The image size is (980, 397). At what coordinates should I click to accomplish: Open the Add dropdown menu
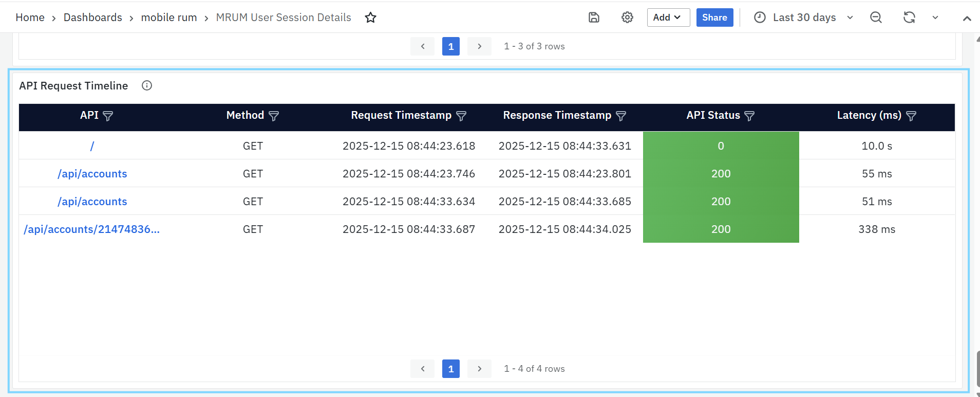point(668,17)
